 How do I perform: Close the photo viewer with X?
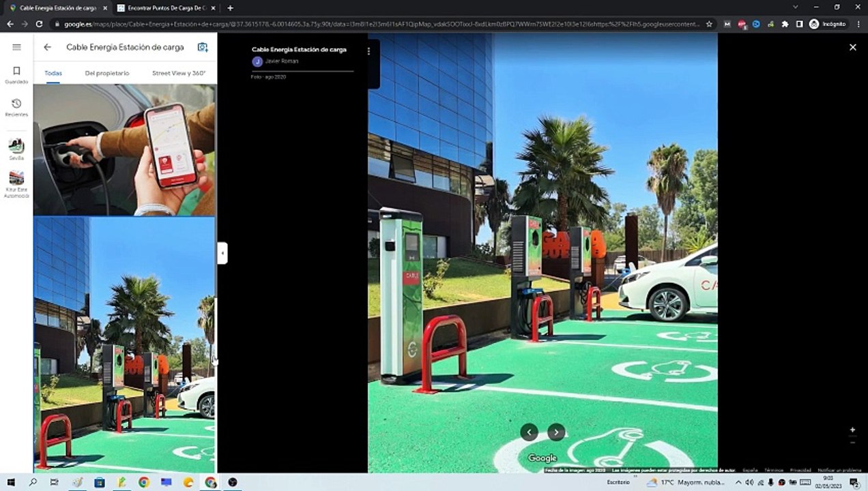852,47
